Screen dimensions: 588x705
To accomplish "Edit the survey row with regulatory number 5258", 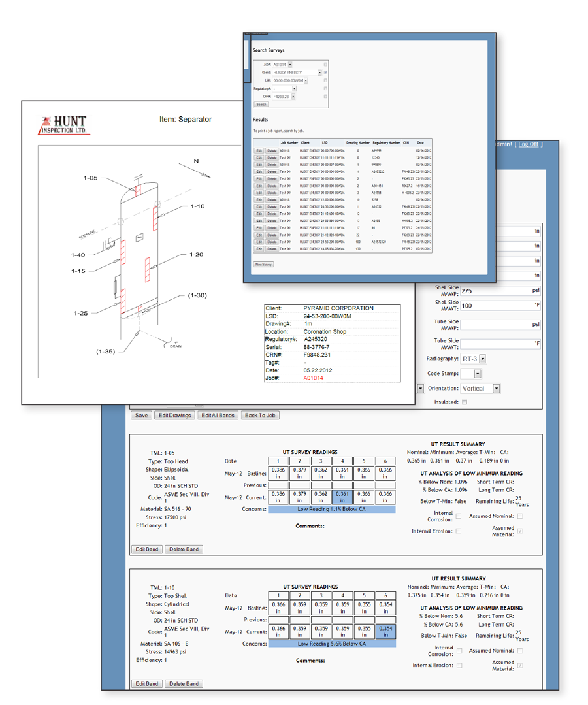I will pyautogui.click(x=259, y=200).
